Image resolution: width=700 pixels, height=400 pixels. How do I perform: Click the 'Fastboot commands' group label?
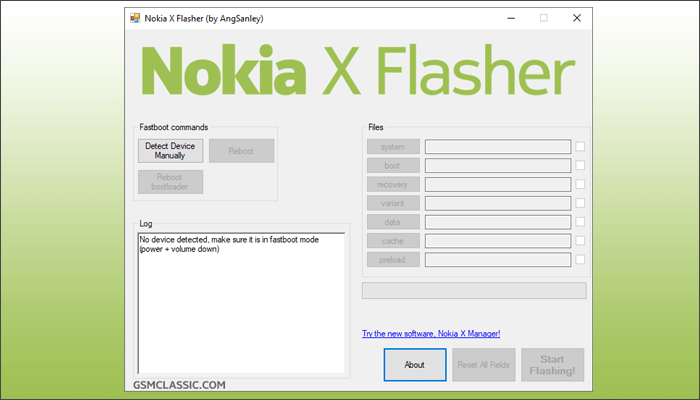click(x=174, y=127)
